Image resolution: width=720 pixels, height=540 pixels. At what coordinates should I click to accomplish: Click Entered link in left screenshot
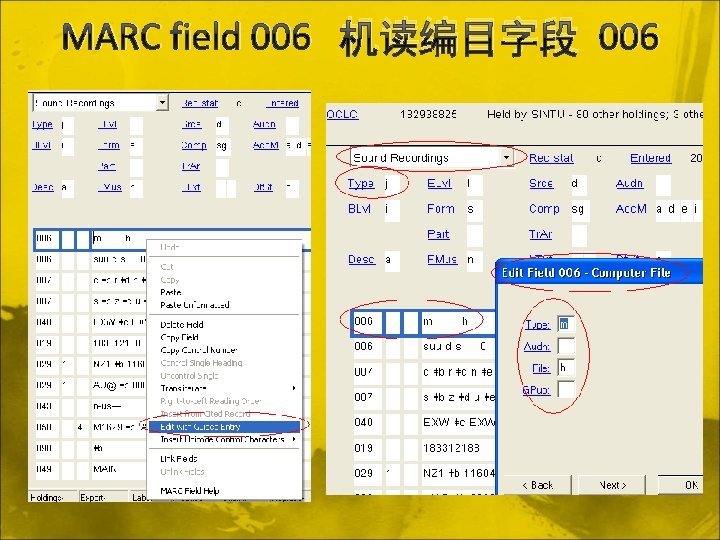pyautogui.click(x=282, y=103)
